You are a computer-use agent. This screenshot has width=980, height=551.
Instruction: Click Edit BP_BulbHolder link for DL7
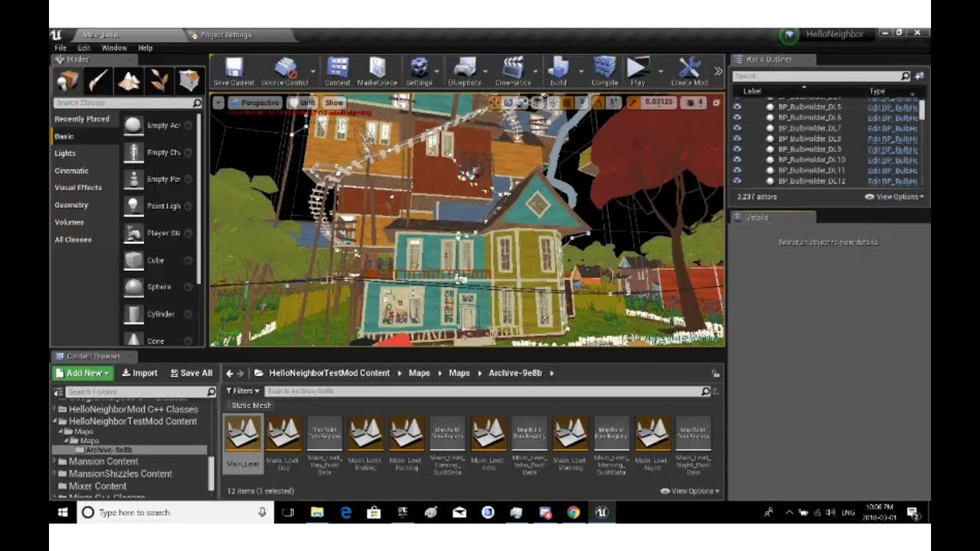pos(892,129)
